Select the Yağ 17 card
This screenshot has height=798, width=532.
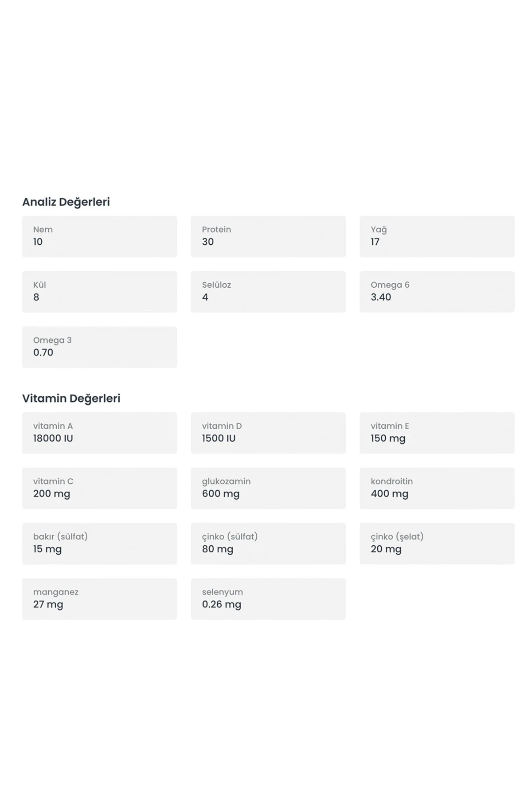click(x=437, y=236)
